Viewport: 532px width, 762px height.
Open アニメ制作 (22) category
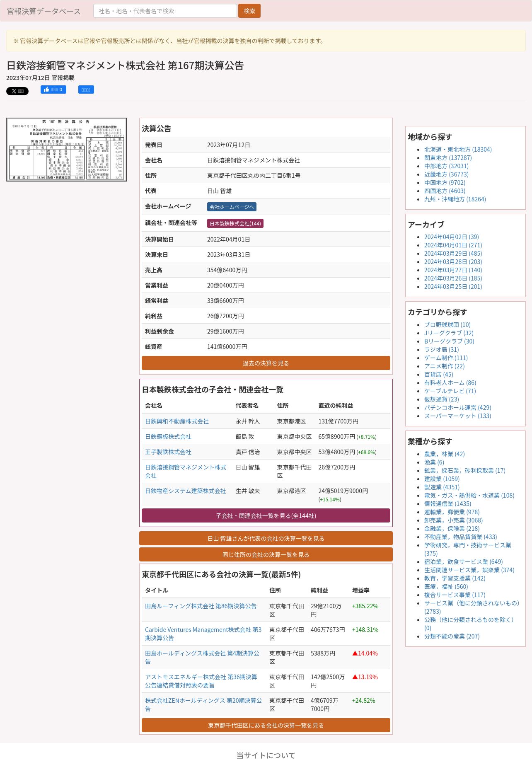pyautogui.click(x=445, y=366)
